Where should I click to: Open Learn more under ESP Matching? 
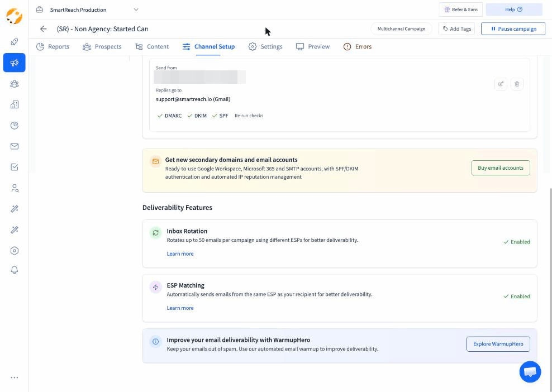click(180, 308)
